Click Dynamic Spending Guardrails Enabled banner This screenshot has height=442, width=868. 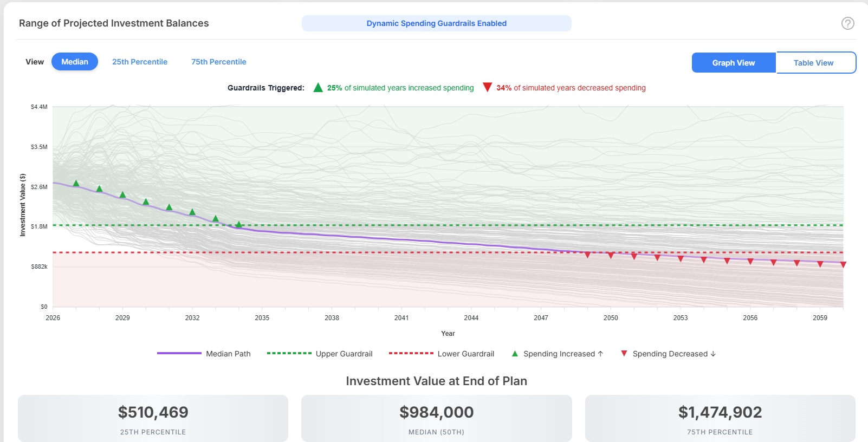point(436,23)
